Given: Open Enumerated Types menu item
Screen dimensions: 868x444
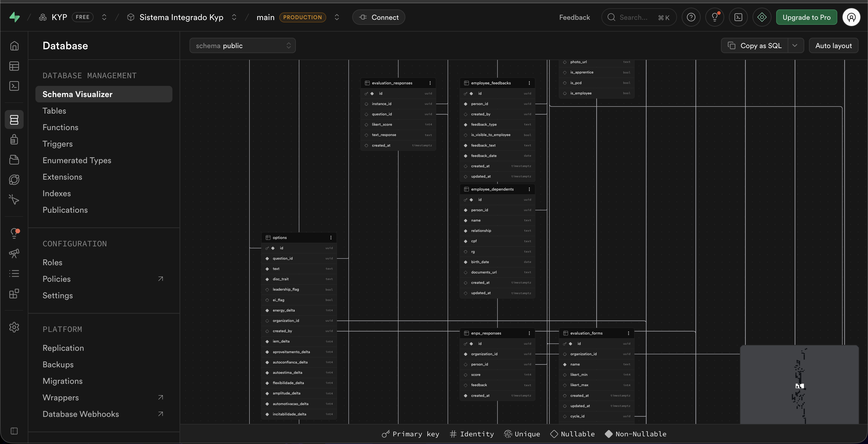Looking at the screenshot, I should click(x=104, y=160).
